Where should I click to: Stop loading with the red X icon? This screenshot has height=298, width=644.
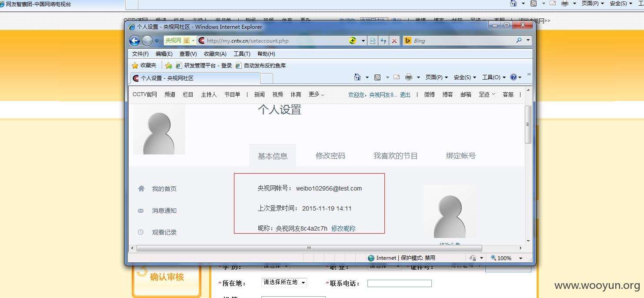click(x=394, y=41)
